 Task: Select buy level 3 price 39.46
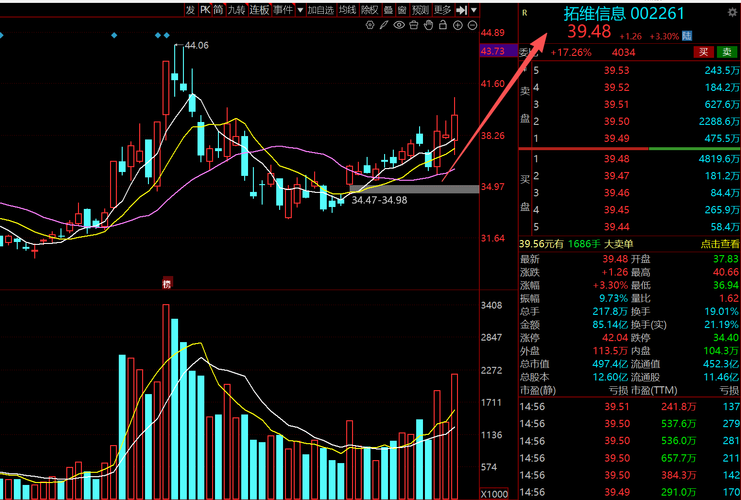pyautogui.click(x=617, y=193)
